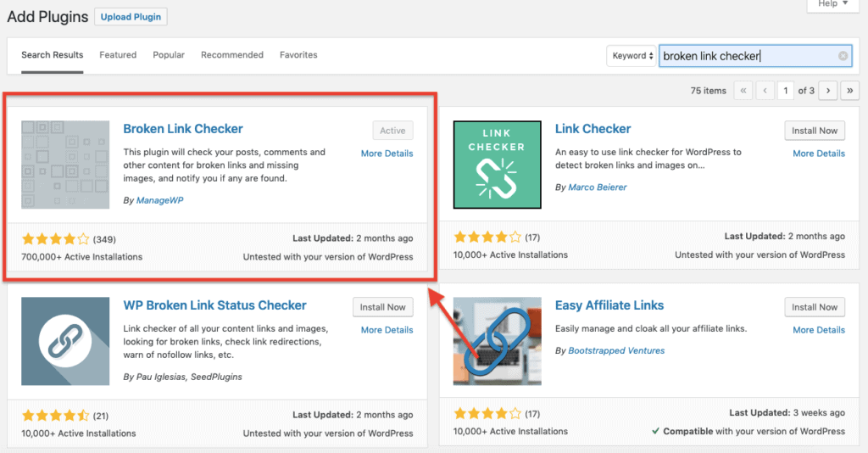Image resolution: width=868 pixels, height=453 pixels.
Task: Open the Keyword search type dropdown
Action: 632,56
